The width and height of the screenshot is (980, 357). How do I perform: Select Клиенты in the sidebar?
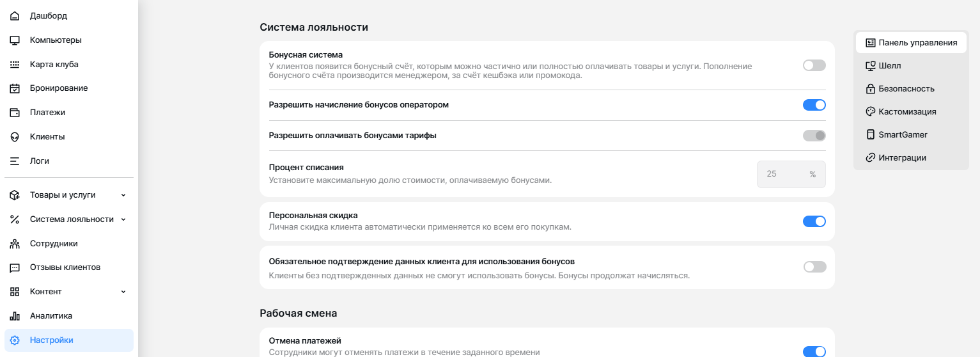point(69,137)
